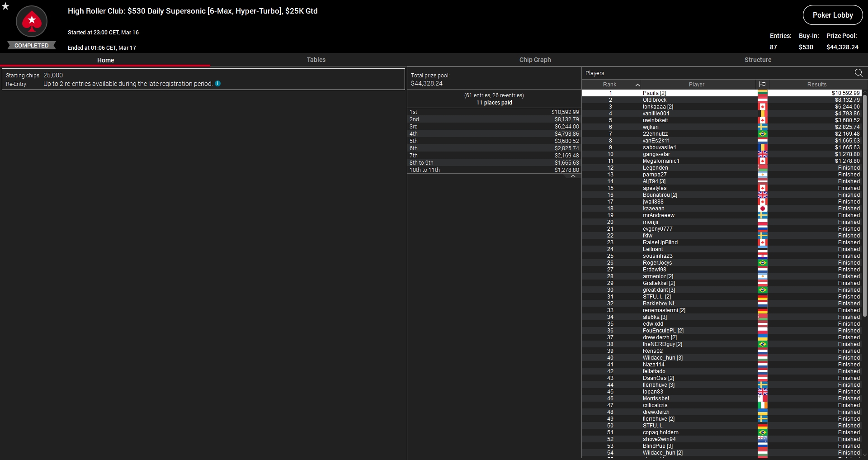The image size is (868, 460).
Task: Select player row BlindPue [3]
Action: coord(722,446)
